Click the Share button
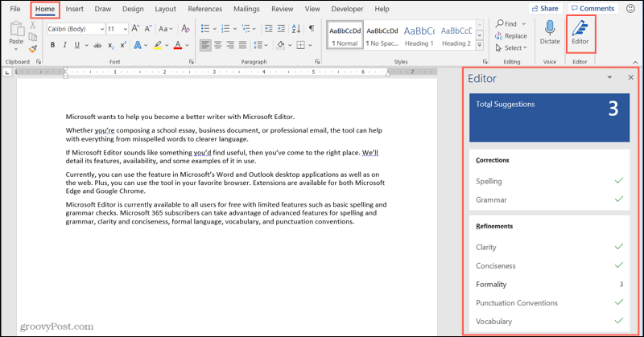The height and width of the screenshot is (337, 644). tap(545, 8)
